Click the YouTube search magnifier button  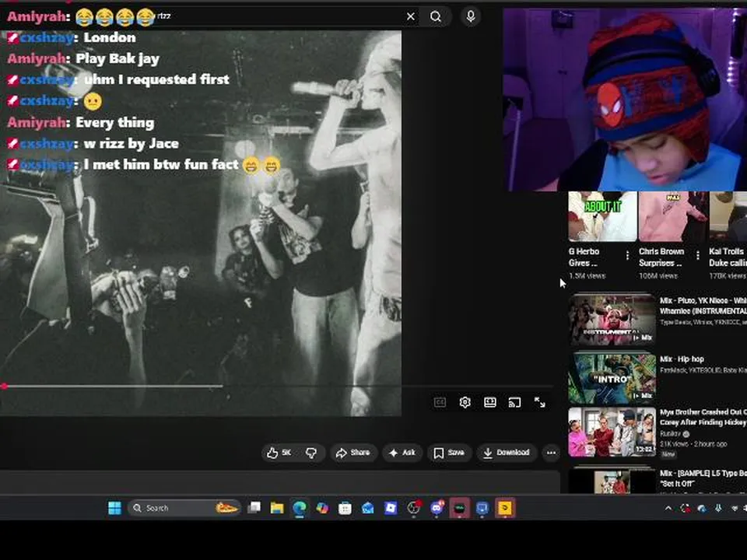click(x=436, y=16)
